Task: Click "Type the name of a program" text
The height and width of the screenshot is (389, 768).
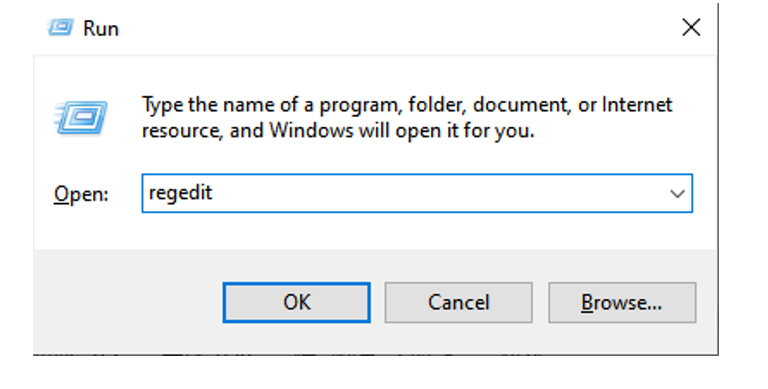Action: [x=272, y=105]
